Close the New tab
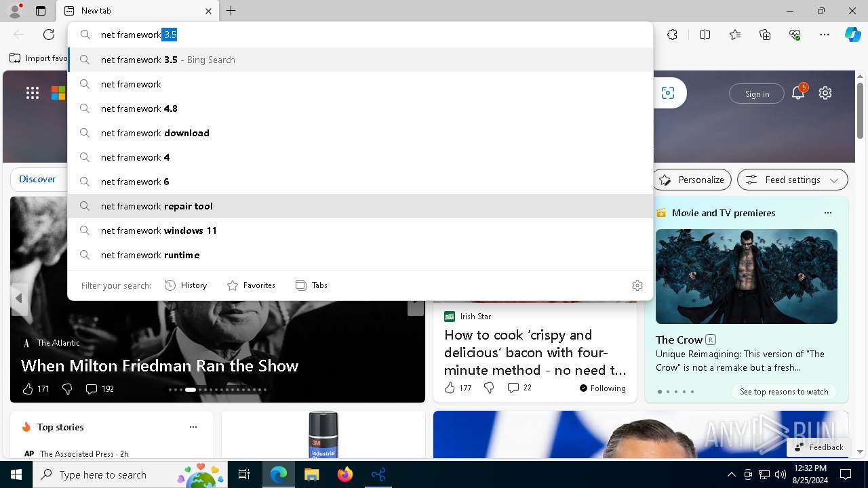Viewport: 868px width, 488px height. pyautogui.click(x=208, y=11)
